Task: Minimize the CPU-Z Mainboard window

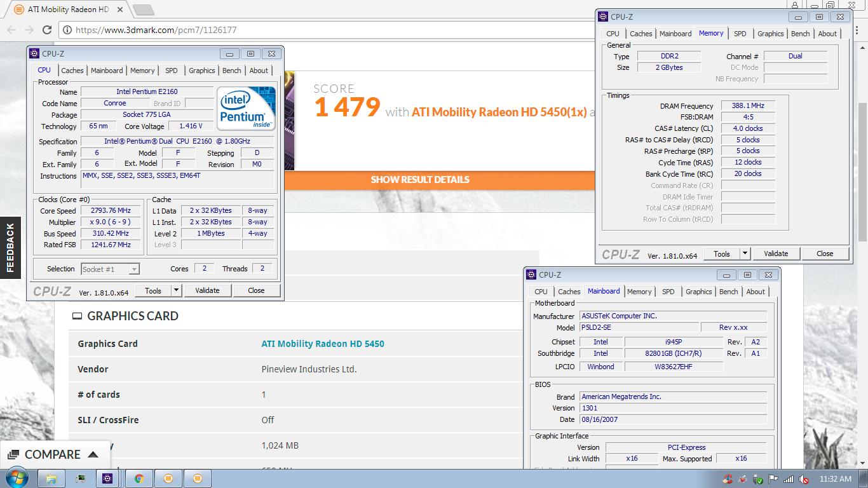Action: pyautogui.click(x=726, y=275)
